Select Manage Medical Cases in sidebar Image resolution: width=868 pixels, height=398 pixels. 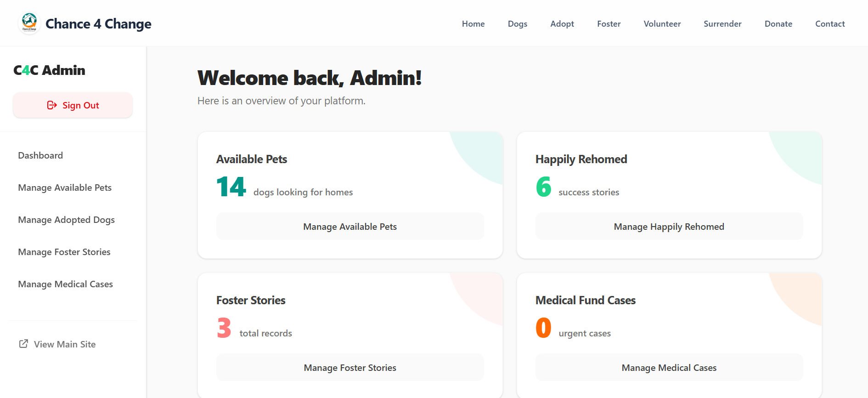pos(65,284)
